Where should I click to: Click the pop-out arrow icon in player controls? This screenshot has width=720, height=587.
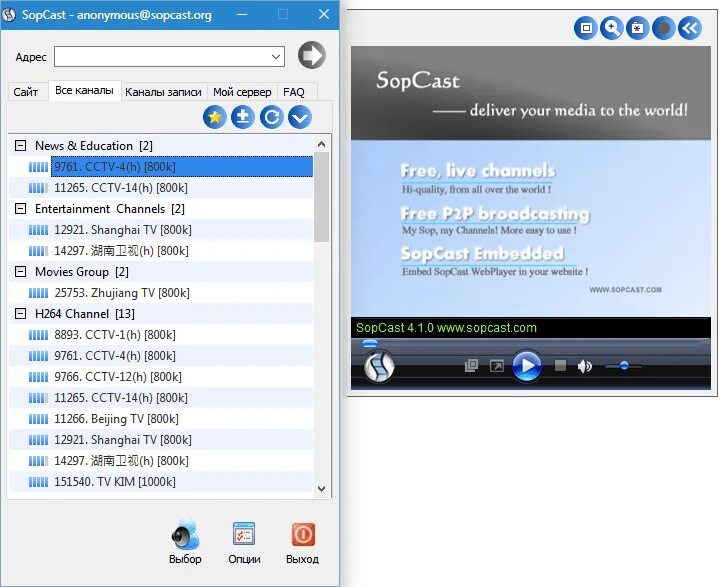pos(496,366)
